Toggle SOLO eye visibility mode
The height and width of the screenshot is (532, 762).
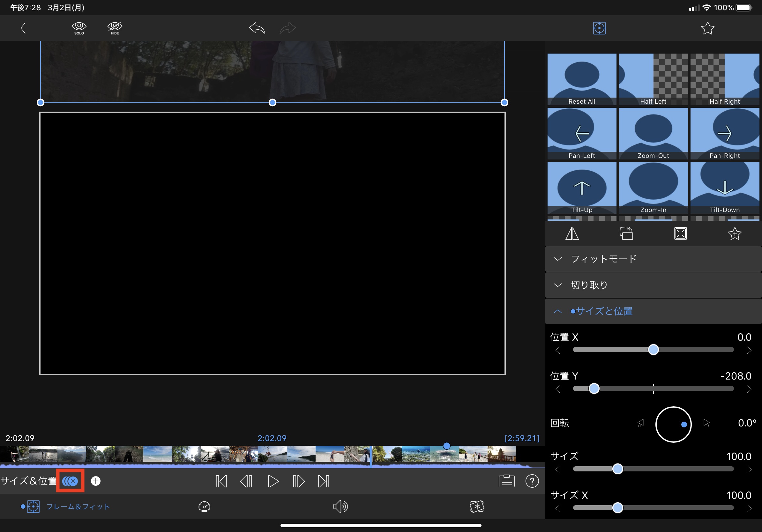click(79, 28)
